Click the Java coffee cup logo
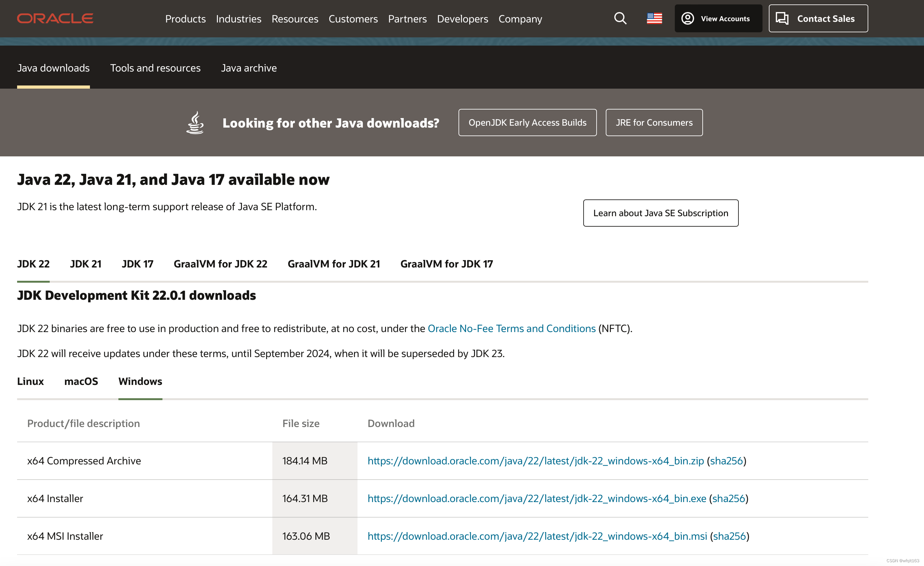Viewport: 924px width, 566px height. pos(195,123)
